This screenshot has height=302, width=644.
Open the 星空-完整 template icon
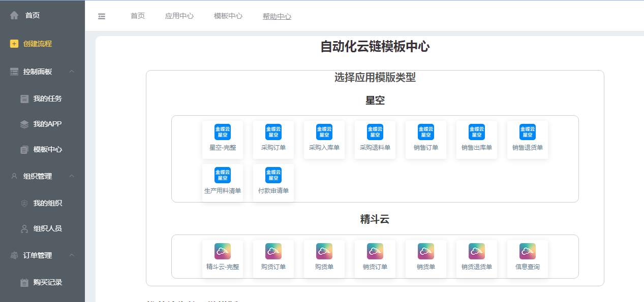223,132
